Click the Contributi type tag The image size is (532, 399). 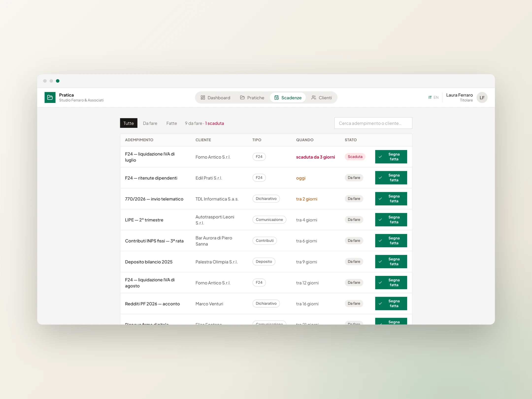pos(265,240)
